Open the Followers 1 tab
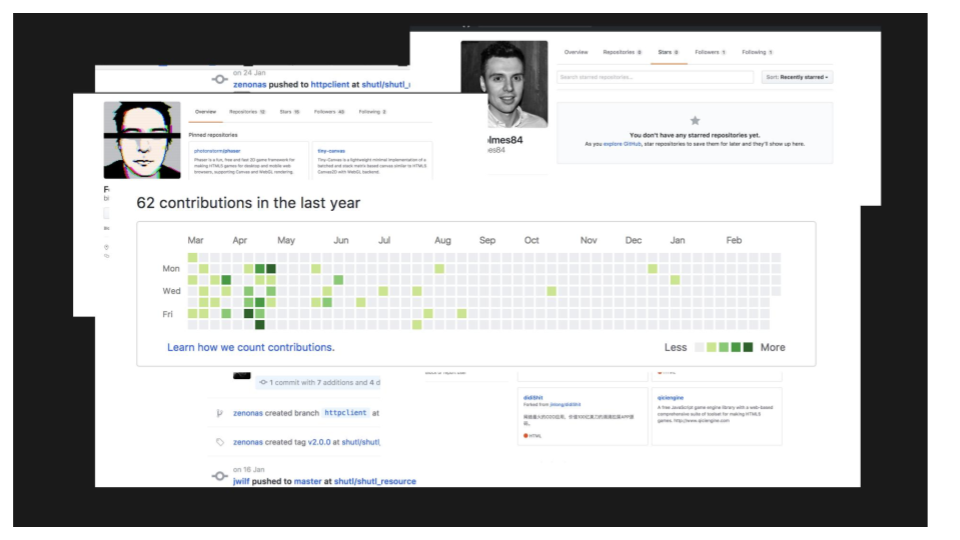 click(x=710, y=53)
